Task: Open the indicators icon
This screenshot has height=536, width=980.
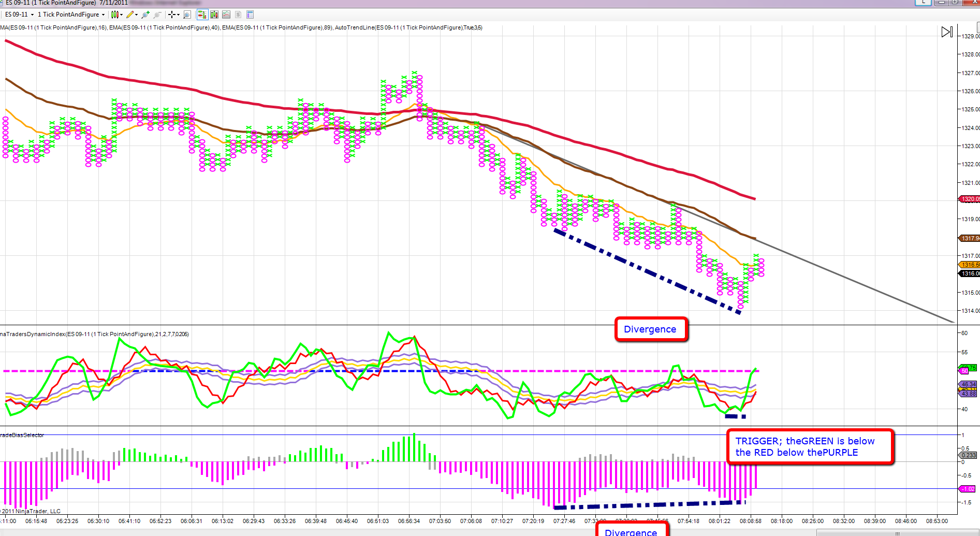Action: [226, 15]
